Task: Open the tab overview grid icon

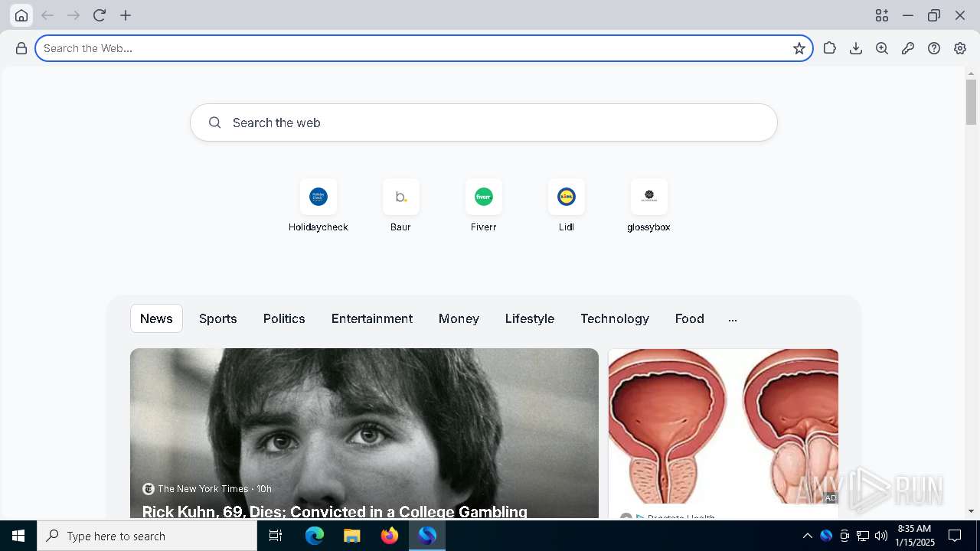Action: click(882, 15)
